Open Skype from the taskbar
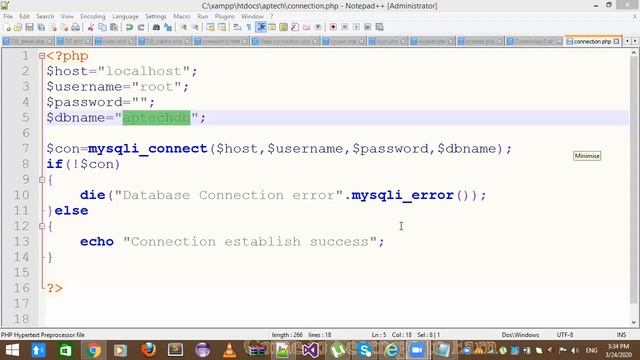Screen dimensions: 640x360 click(x=364, y=350)
